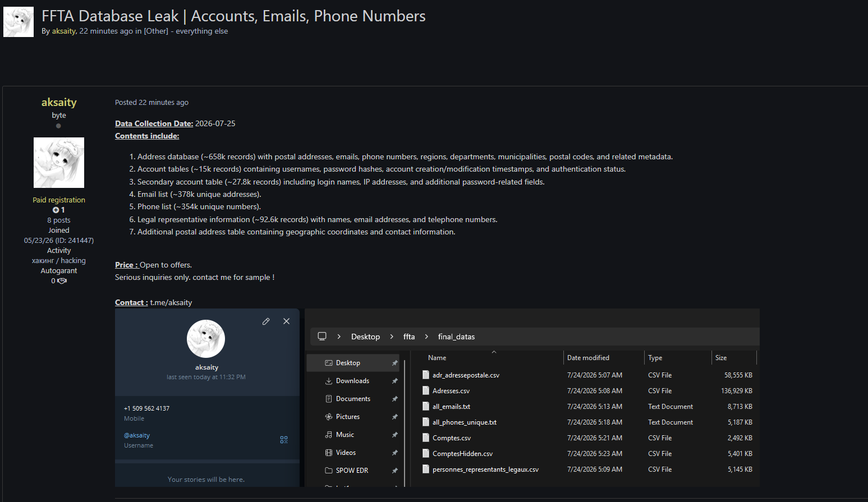The image size is (868, 502).
Task: Click the QR code icon next to @aksaity username
Action: 284,440
